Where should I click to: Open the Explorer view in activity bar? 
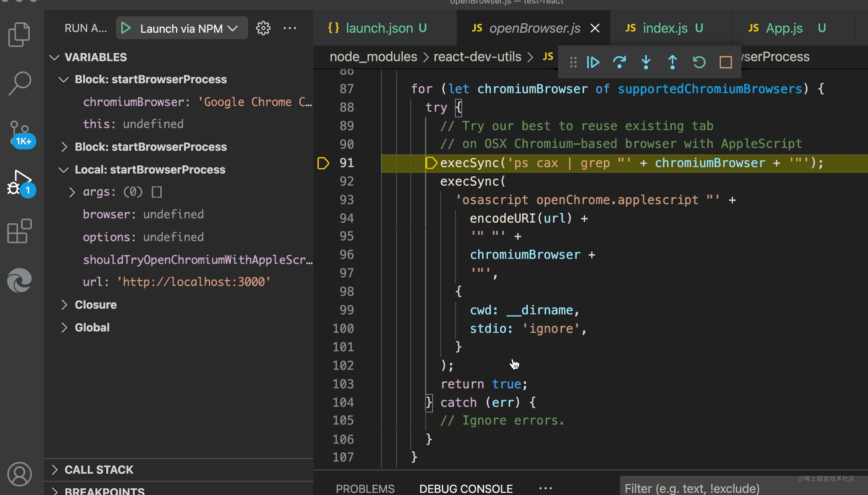tap(19, 34)
